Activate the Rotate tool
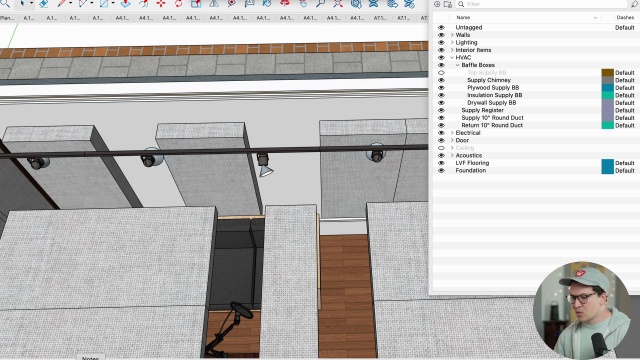 tap(178, 4)
